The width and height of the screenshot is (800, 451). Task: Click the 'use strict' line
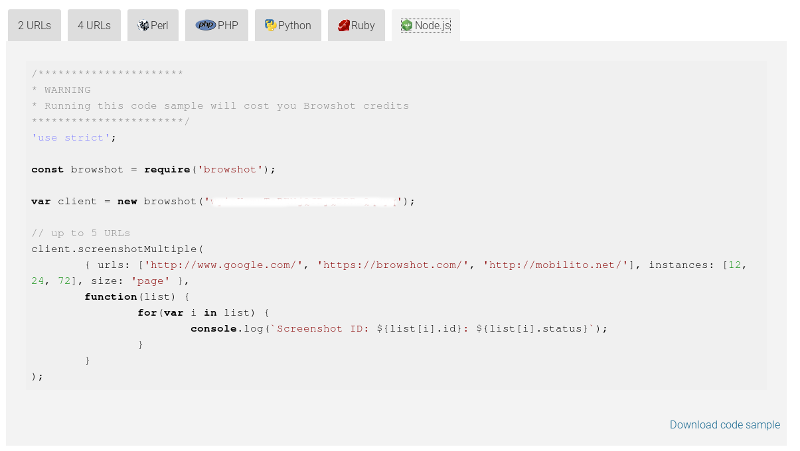74,138
